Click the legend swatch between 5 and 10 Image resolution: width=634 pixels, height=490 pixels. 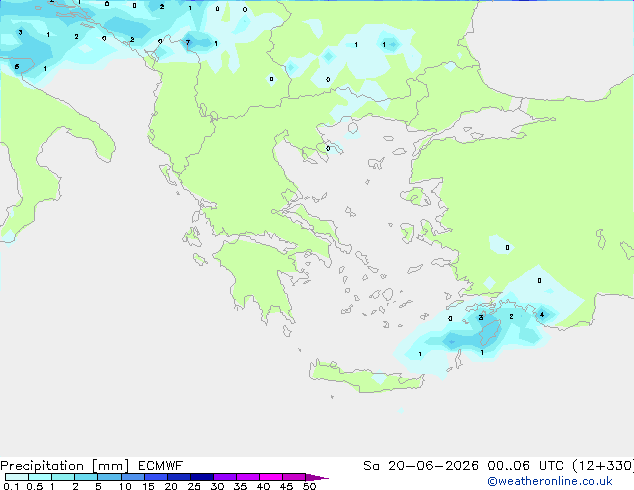click(x=110, y=477)
